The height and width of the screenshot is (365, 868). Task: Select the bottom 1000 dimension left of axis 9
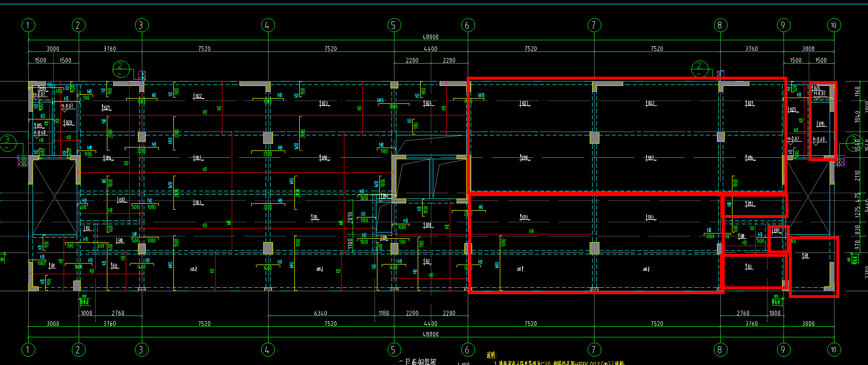point(775,313)
